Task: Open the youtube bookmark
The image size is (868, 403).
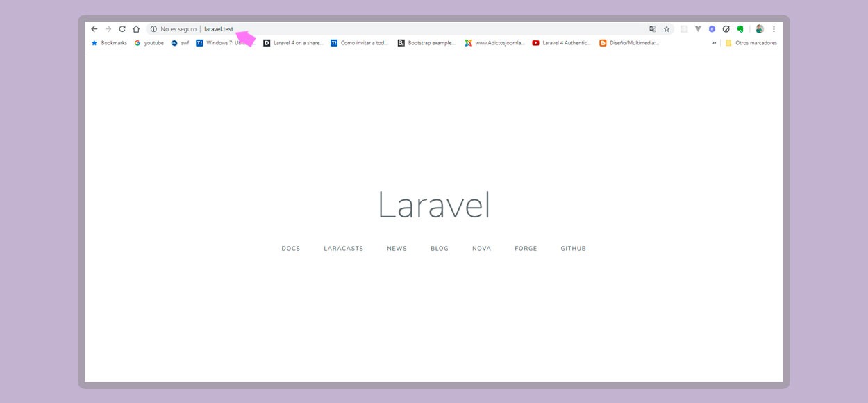Action: click(149, 43)
